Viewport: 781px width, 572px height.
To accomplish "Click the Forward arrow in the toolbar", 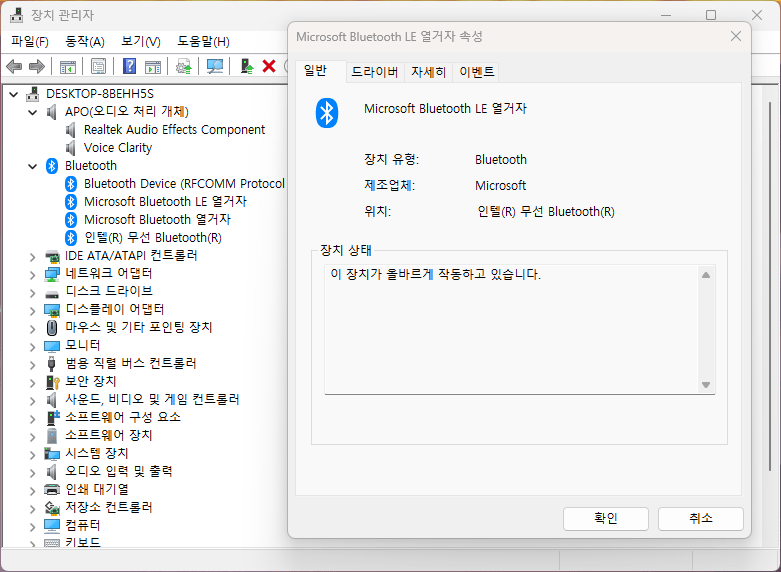I will coord(37,66).
